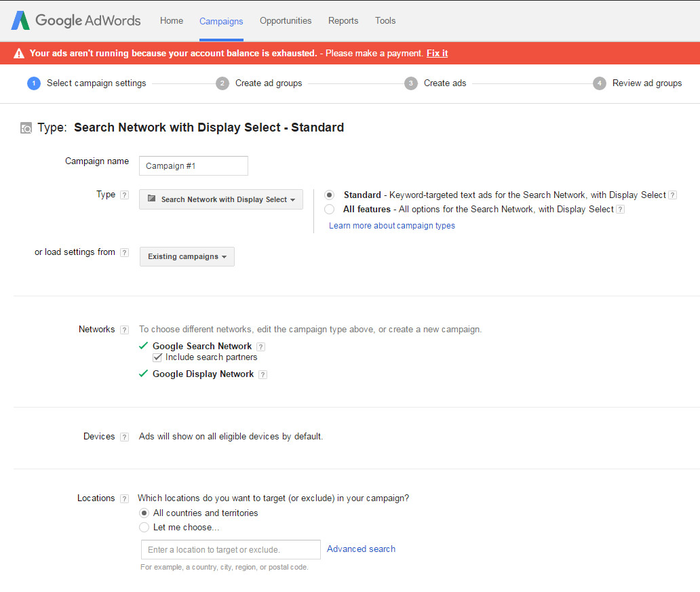This screenshot has height=592, width=700.
Task: Click the warning triangle icon in red banner
Action: click(19, 54)
